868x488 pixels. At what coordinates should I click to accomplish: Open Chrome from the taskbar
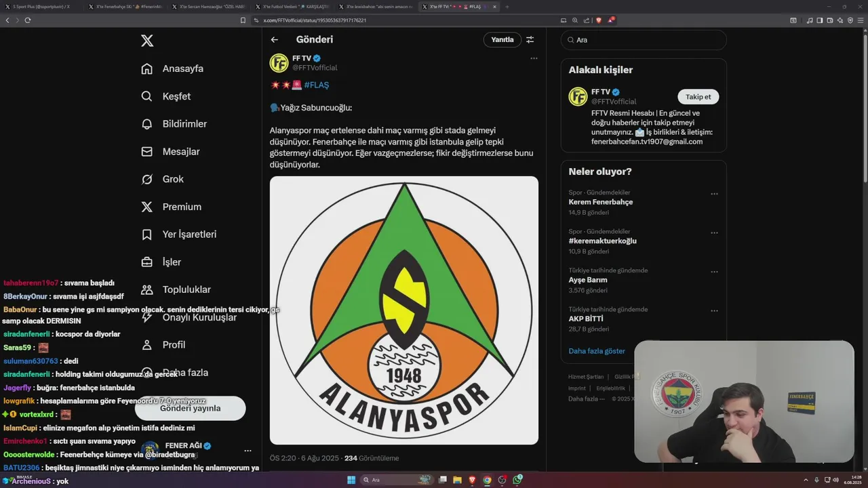[487, 480]
